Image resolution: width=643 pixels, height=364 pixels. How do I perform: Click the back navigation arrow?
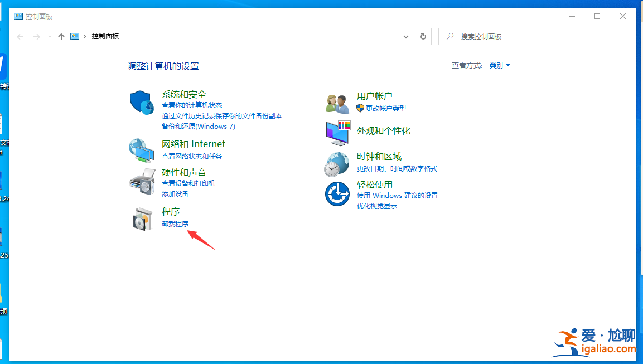(20, 36)
